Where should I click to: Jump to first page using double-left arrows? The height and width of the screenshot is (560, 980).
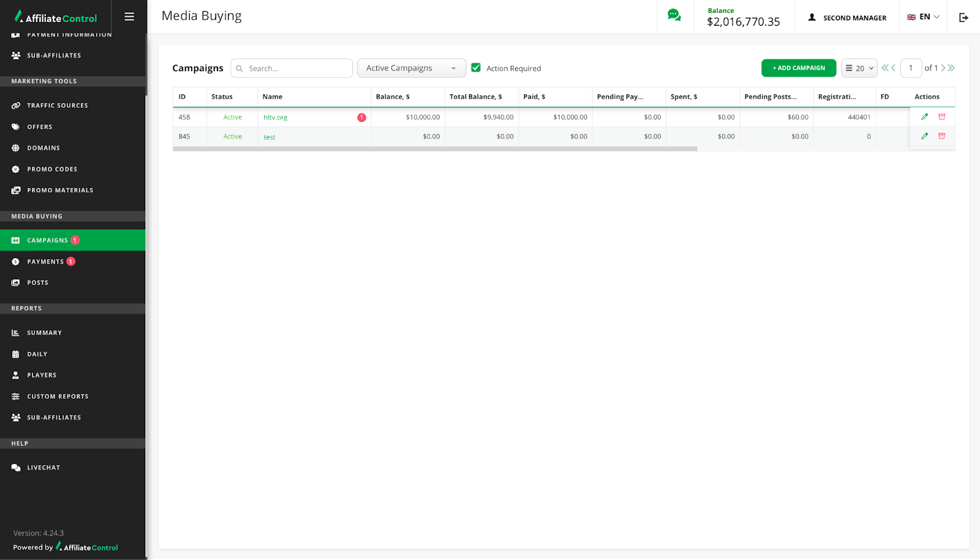885,68
